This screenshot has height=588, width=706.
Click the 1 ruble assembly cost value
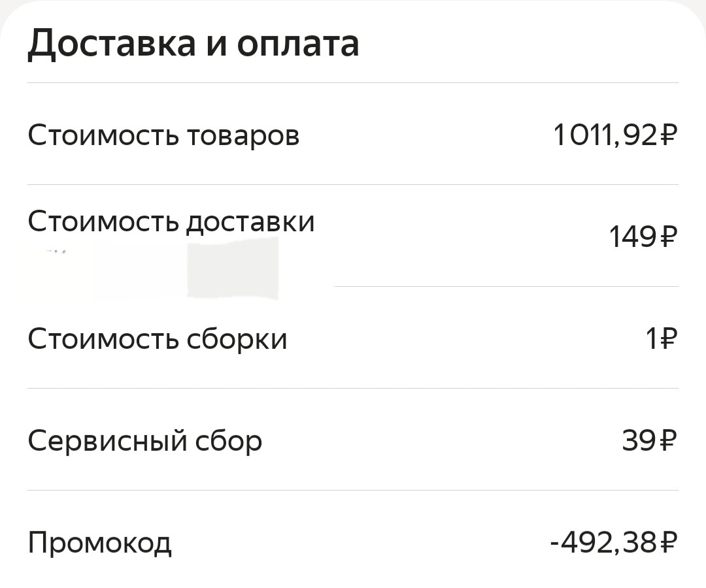pyautogui.click(x=652, y=339)
